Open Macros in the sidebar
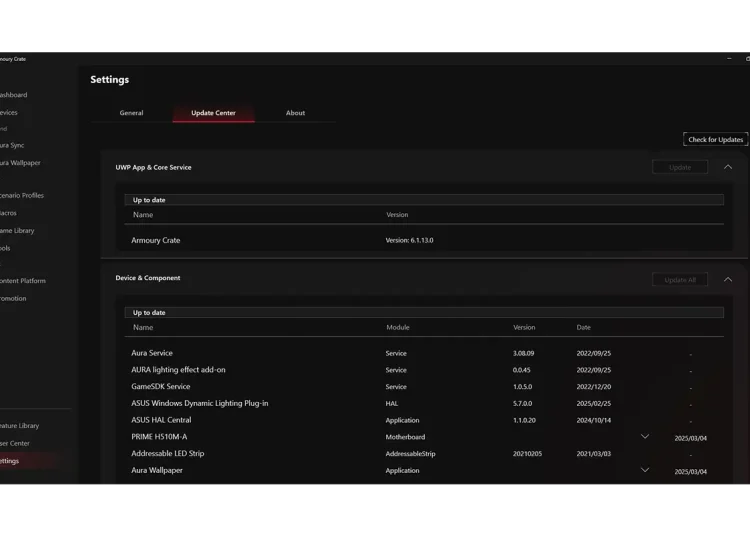The width and height of the screenshot is (750, 536). (x=8, y=213)
